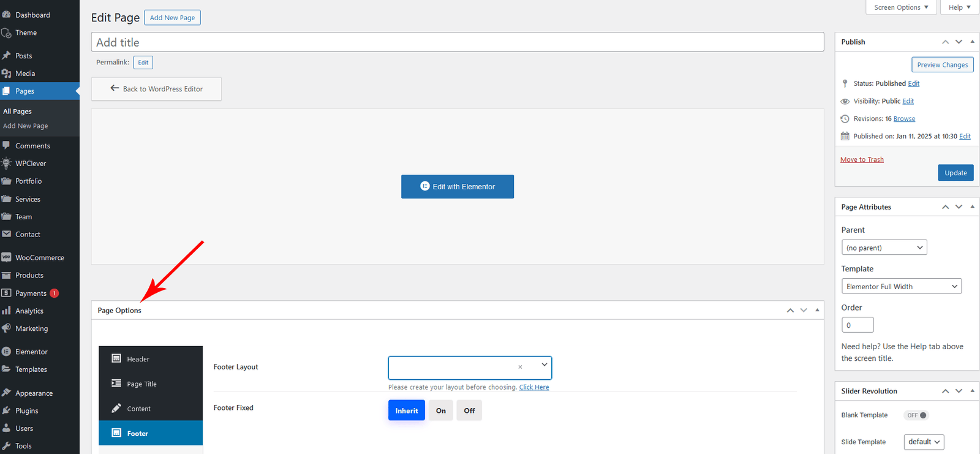Click the Plugins icon in admin menu
The image size is (980, 454).
(x=6, y=410)
